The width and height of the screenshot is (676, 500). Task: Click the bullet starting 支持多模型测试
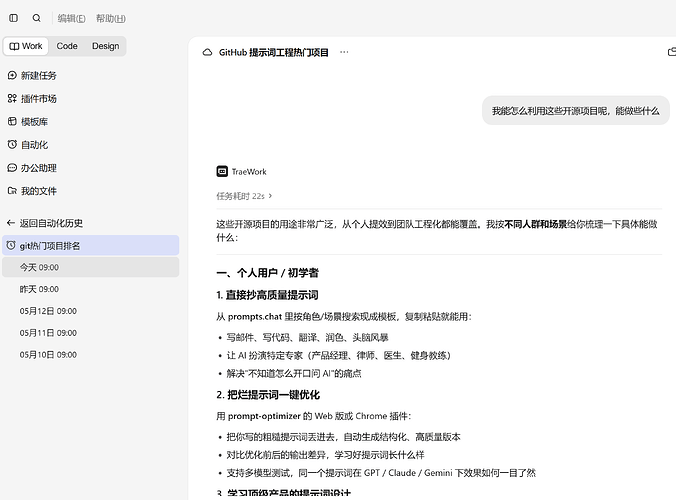point(381,473)
